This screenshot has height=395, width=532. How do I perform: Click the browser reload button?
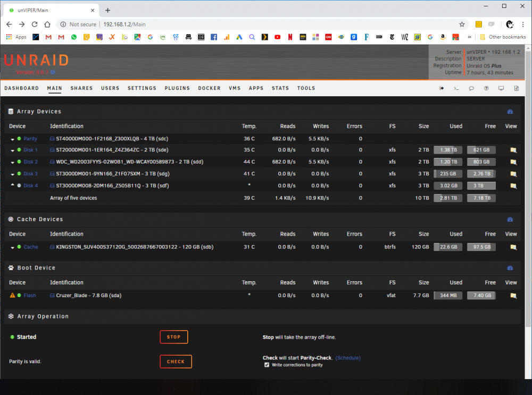(x=35, y=24)
